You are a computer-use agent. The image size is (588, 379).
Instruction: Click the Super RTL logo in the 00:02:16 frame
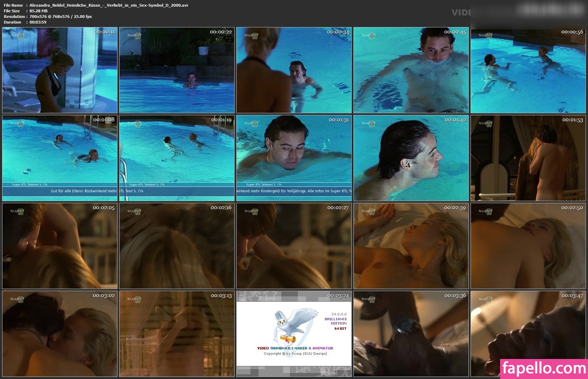coord(134,211)
